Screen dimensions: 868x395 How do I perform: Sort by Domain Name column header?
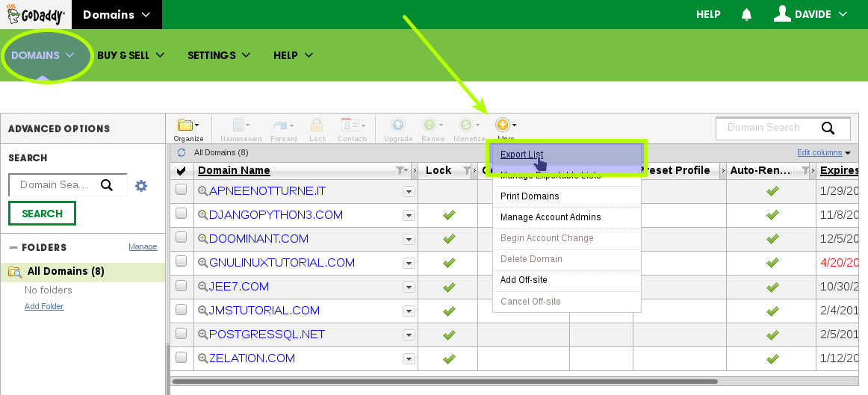234,170
